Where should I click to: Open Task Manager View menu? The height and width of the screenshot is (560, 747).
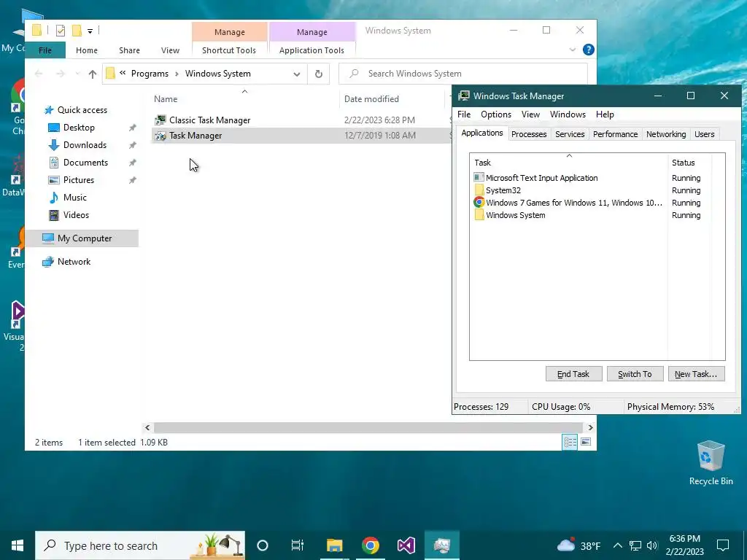click(x=530, y=114)
